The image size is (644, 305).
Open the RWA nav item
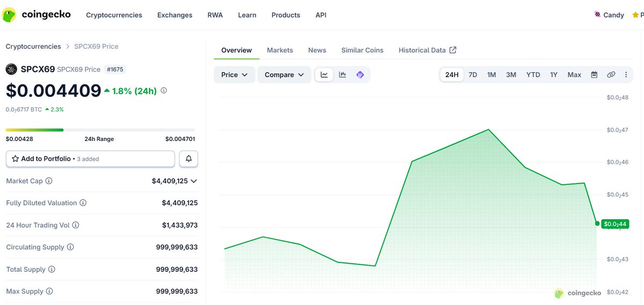pos(215,15)
